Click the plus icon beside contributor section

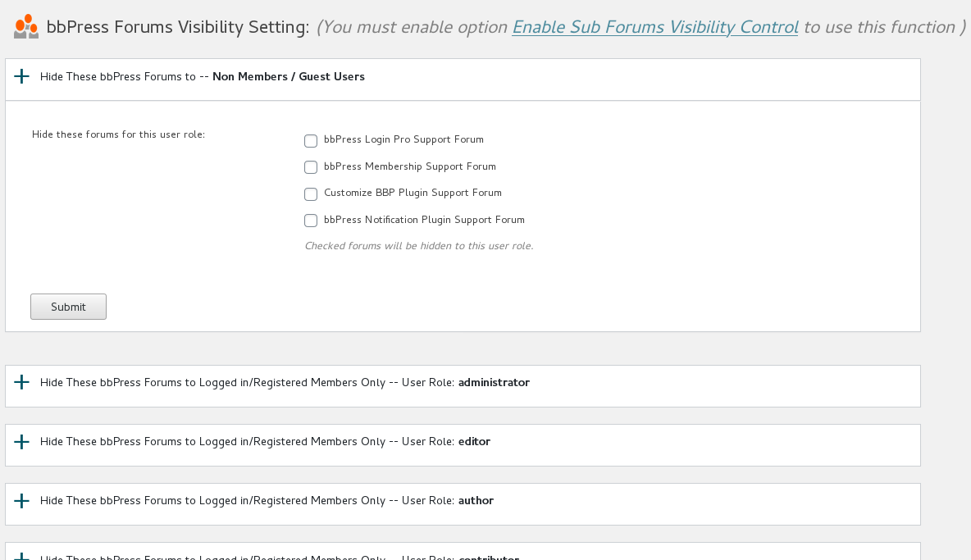(x=21, y=557)
